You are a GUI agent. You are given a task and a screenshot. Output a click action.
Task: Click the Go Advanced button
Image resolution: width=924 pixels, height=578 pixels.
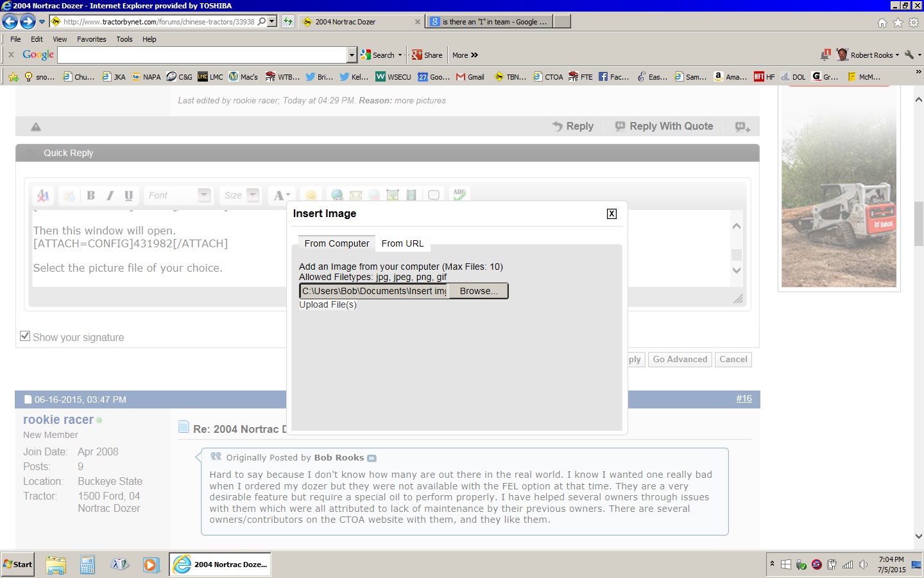click(680, 360)
